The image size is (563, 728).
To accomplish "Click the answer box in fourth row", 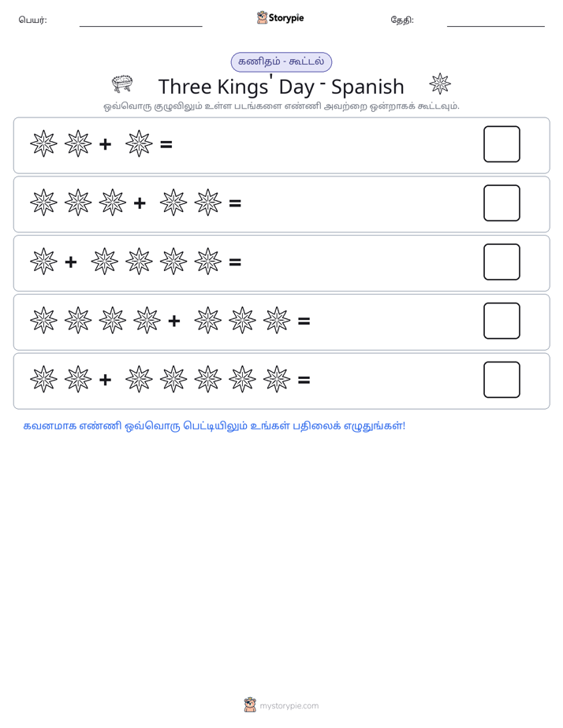I will [501, 321].
